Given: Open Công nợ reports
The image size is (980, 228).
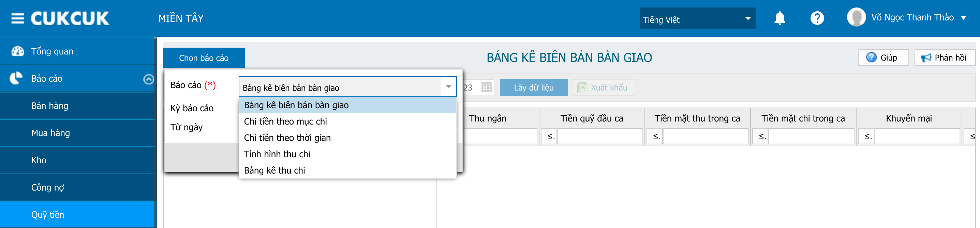Looking at the screenshot, I should pos(77,188).
